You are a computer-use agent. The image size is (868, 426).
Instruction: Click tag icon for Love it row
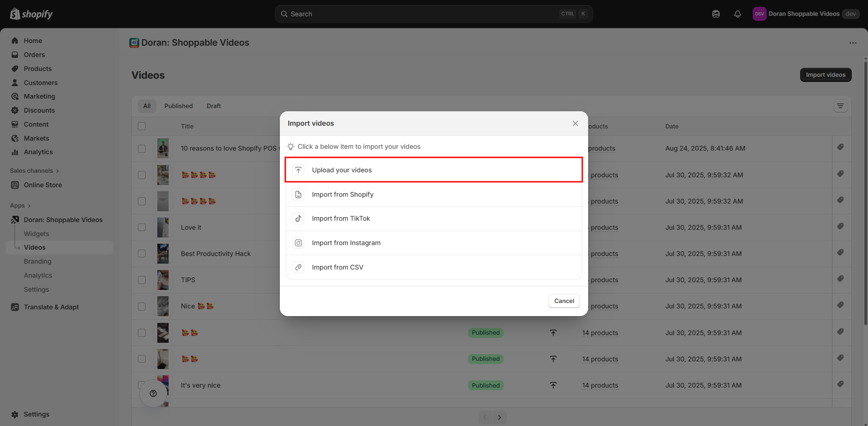coord(840,226)
